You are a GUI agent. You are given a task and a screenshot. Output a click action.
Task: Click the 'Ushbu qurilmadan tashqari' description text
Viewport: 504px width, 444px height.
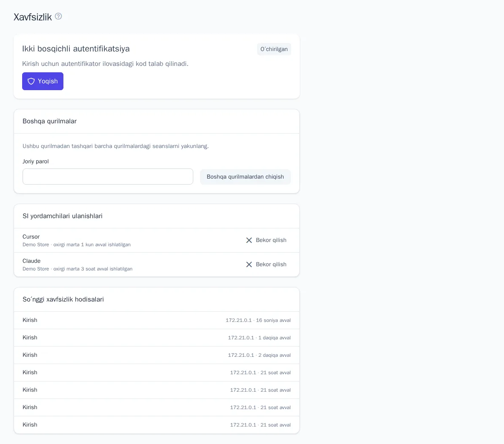point(116,146)
